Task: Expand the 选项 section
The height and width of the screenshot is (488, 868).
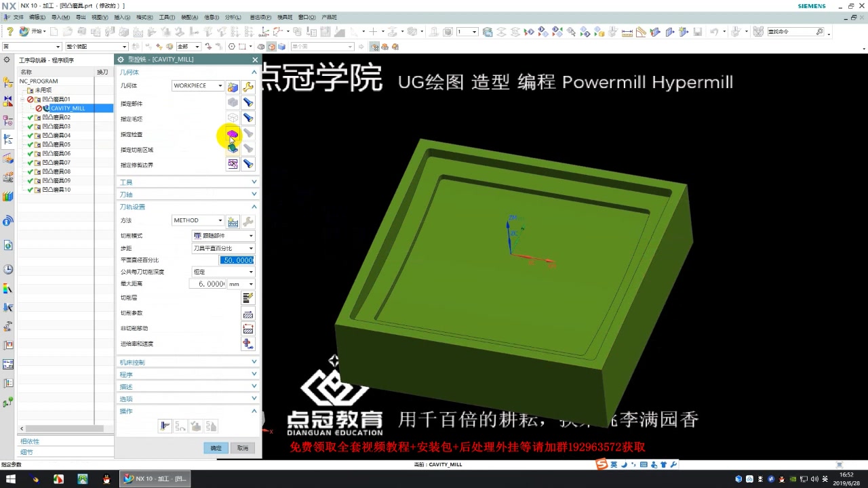Action: pyautogui.click(x=188, y=399)
